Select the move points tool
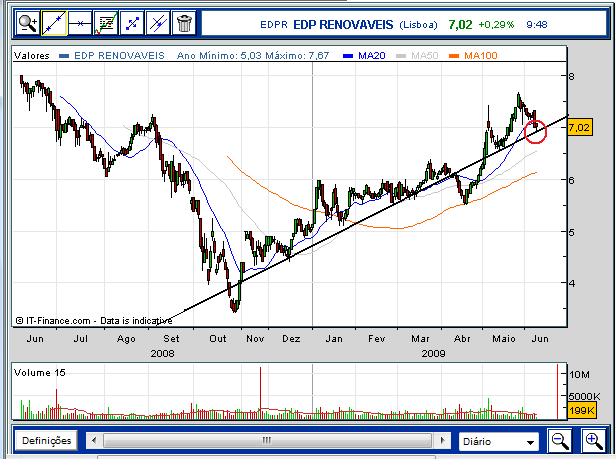Viewport: 616px width, 466px height. (x=132, y=24)
